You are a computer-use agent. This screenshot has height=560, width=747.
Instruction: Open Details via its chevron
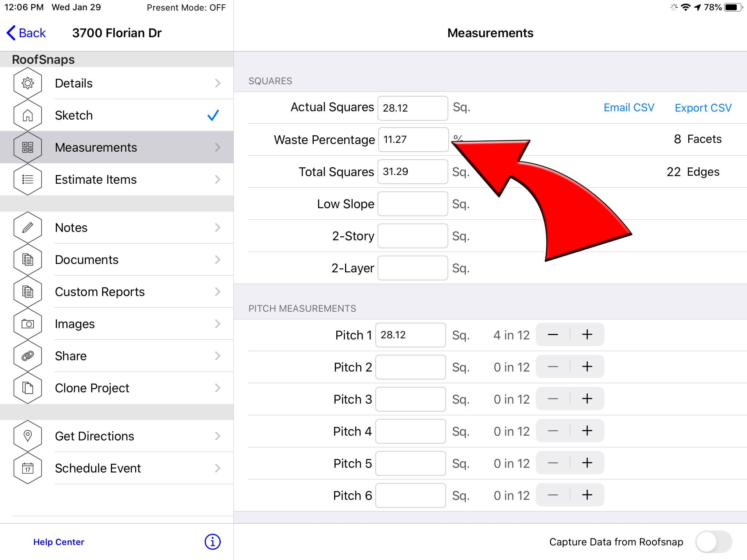click(218, 83)
